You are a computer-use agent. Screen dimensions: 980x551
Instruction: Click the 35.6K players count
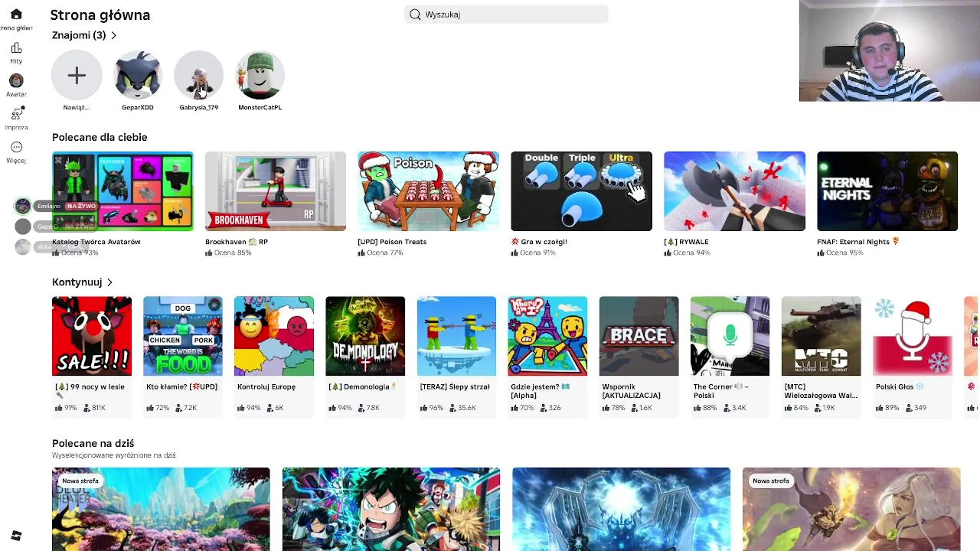coord(467,408)
